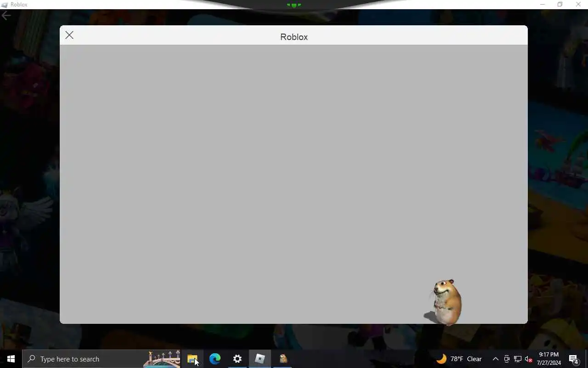The width and height of the screenshot is (588, 368).
Task: Open the 78°F Clear weather widget
Action: coord(458,359)
